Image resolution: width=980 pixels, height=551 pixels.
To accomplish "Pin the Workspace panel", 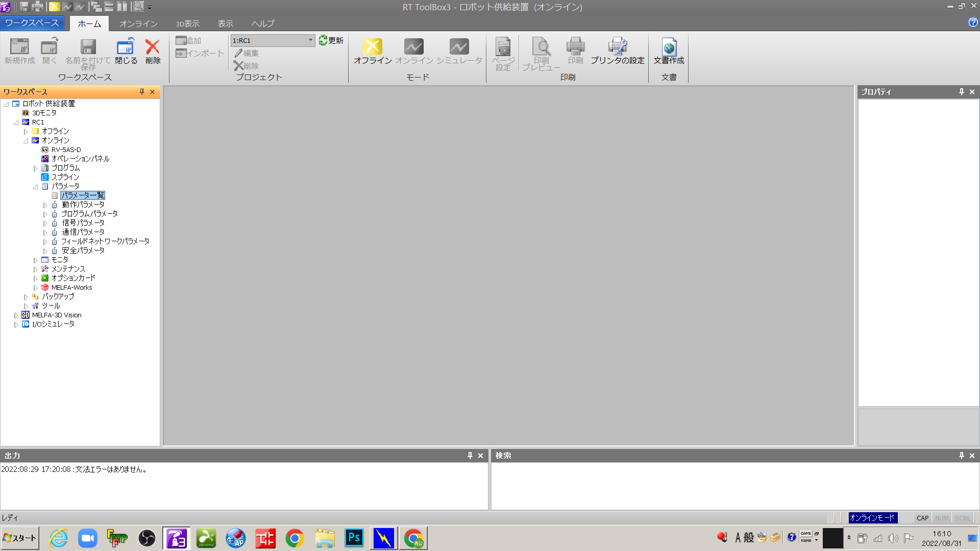I will point(142,92).
